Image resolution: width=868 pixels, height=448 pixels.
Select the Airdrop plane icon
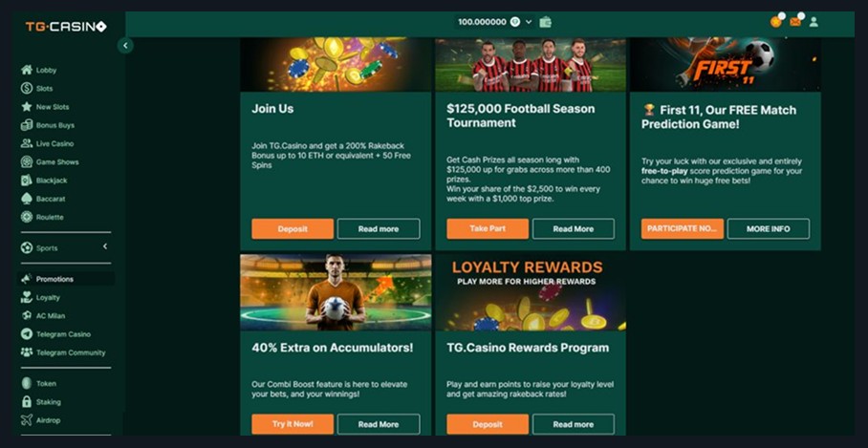tap(27, 419)
